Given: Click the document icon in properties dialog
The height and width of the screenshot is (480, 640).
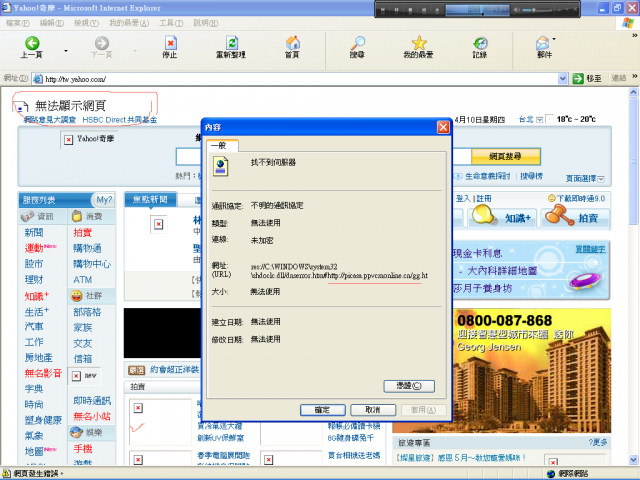Looking at the screenshot, I should [x=220, y=167].
